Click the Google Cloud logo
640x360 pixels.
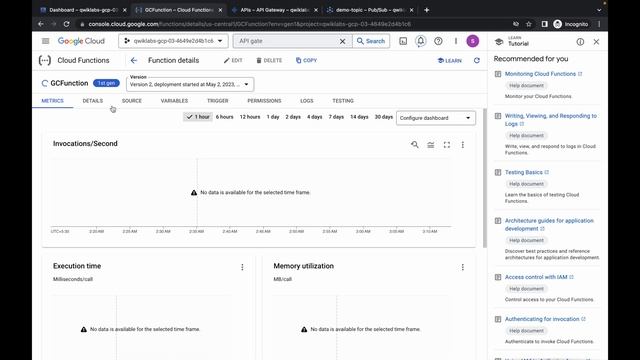pyautogui.click(x=81, y=41)
